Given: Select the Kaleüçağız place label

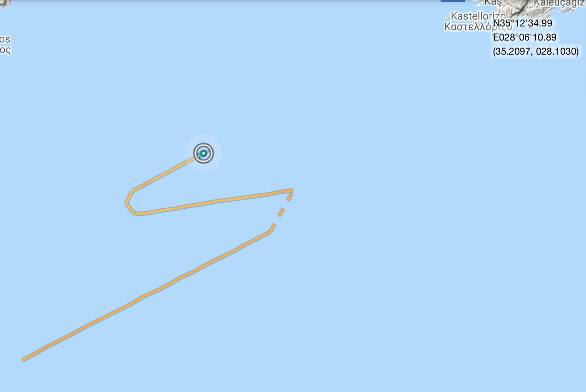Looking at the screenshot, I should pos(560,4).
